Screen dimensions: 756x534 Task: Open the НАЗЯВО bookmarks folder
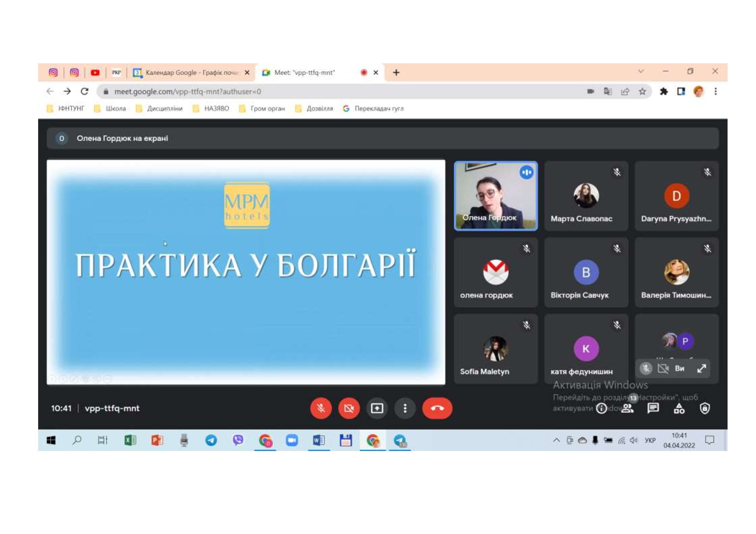[x=211, y=109]
